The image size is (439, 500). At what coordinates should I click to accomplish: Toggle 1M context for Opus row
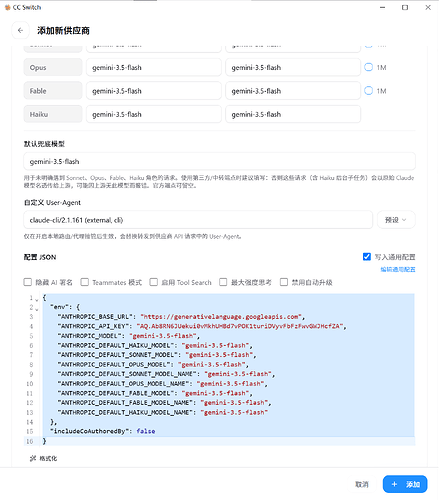(368, 67)
